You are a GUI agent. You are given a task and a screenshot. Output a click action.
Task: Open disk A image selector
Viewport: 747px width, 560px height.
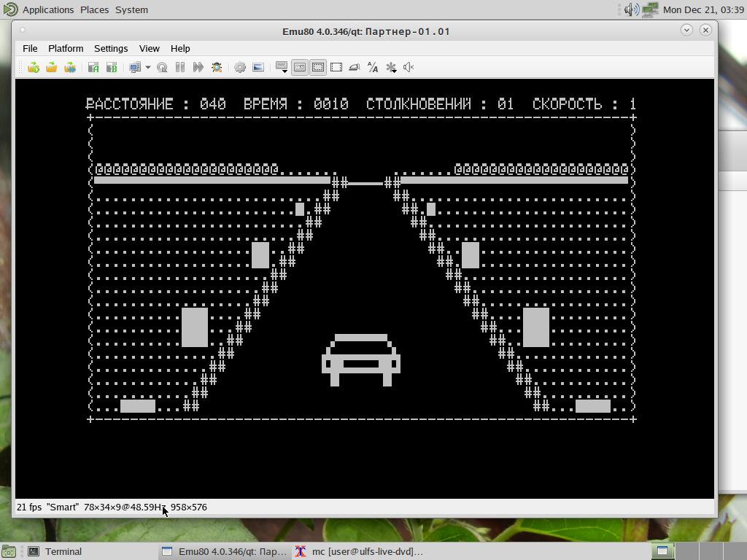[x=93, y=67]
